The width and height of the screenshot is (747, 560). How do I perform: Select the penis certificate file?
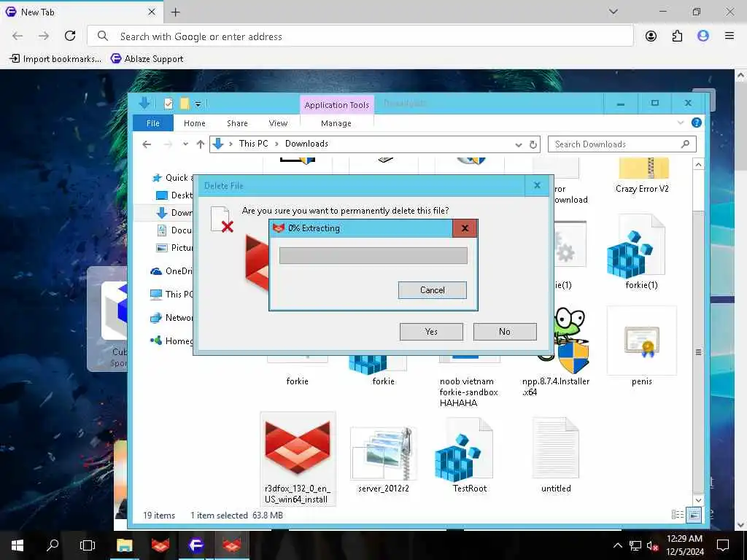pyautogui.click(x=641, y=346)
